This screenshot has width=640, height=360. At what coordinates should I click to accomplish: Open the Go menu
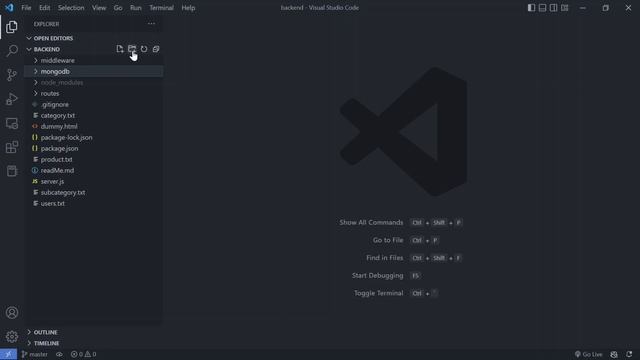pyautogui.click(x=118, y=8)
